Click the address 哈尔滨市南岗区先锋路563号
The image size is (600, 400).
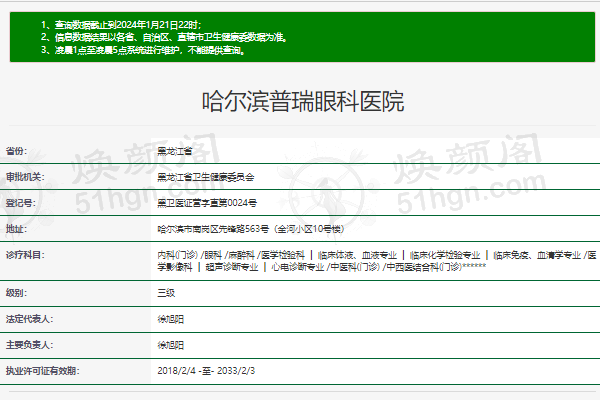coord(251,229)
